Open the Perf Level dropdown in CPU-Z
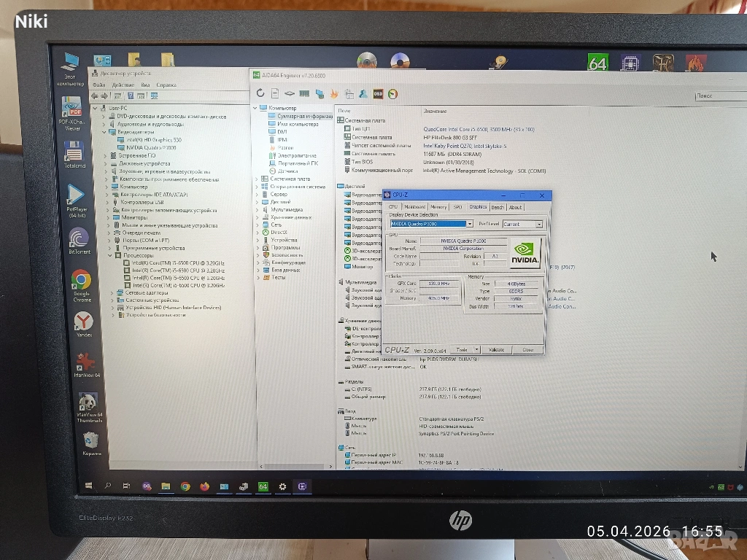Viewport: 747px width, 560px height. coord(539,224)
